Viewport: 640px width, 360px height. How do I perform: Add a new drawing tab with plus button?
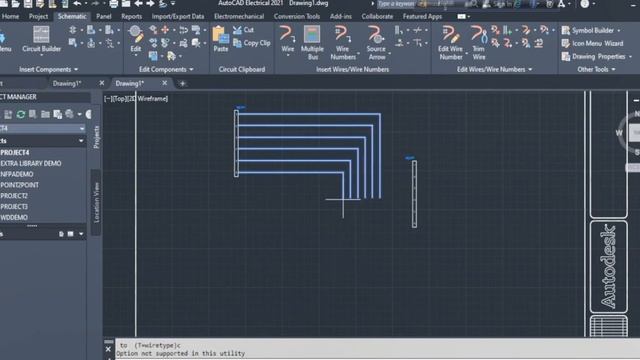tap(183, 84)
